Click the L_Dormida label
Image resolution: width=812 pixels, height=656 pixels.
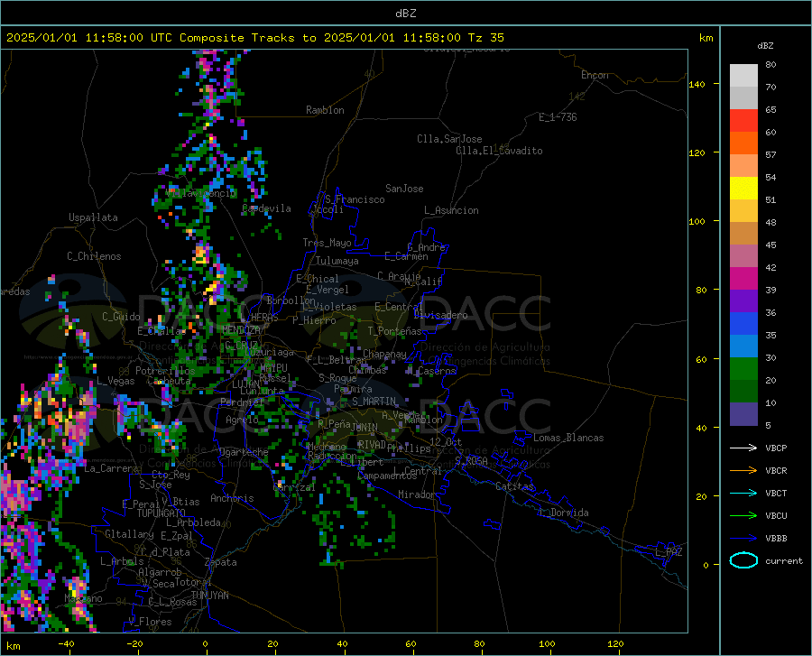[564, 513]
